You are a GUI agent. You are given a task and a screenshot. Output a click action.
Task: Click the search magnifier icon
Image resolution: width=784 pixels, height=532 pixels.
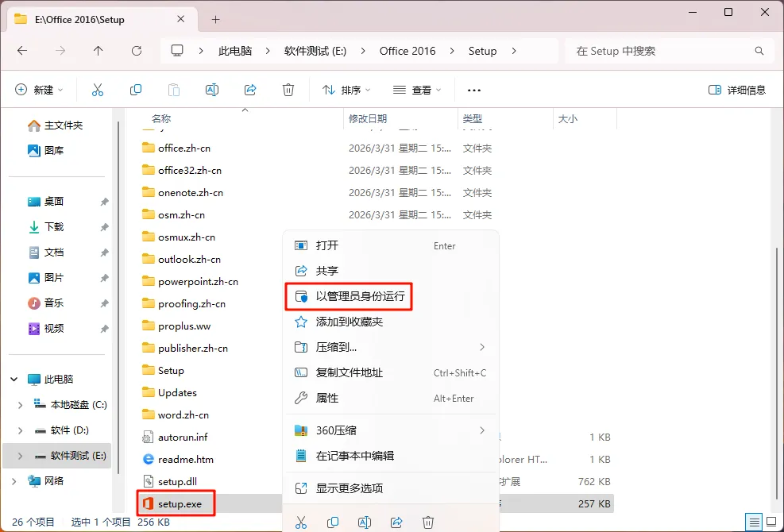759,51
